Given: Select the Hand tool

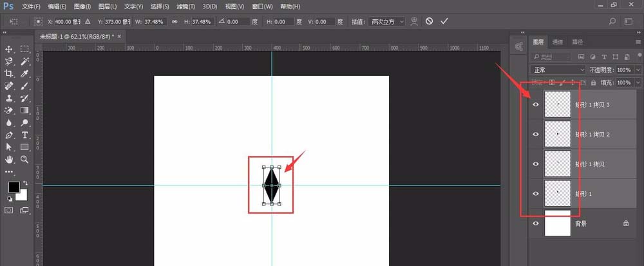Looking at the screenshot, I should coord(9,159).
